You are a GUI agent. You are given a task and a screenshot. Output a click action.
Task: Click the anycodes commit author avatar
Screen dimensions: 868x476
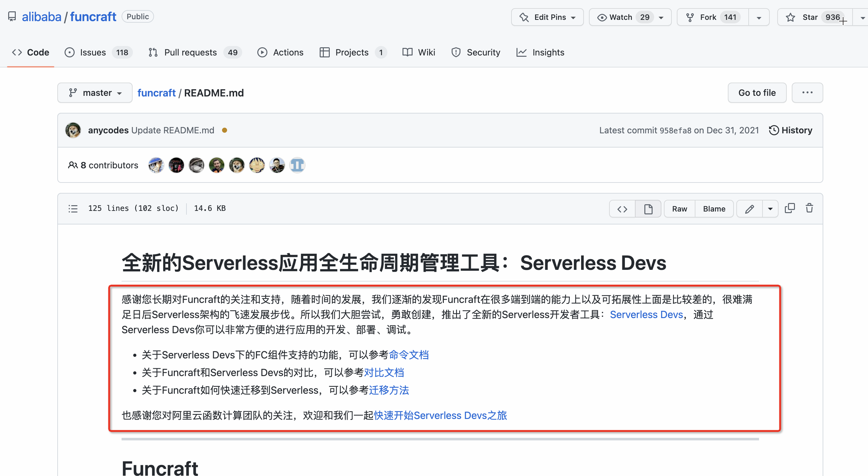73,130
